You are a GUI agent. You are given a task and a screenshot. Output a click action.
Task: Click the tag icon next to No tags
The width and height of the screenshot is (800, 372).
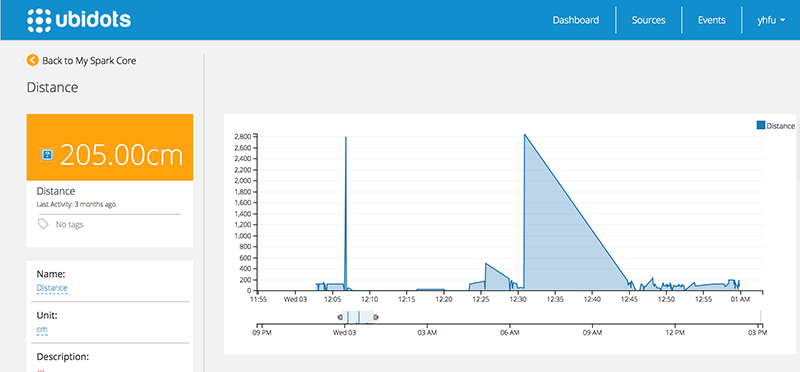pyautogui.click(x=43, y=224)
